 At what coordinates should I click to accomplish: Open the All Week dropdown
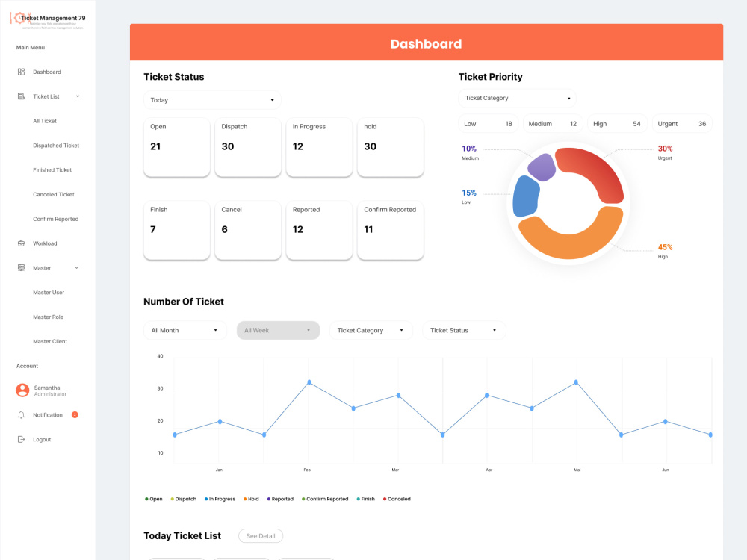point(278,330)
